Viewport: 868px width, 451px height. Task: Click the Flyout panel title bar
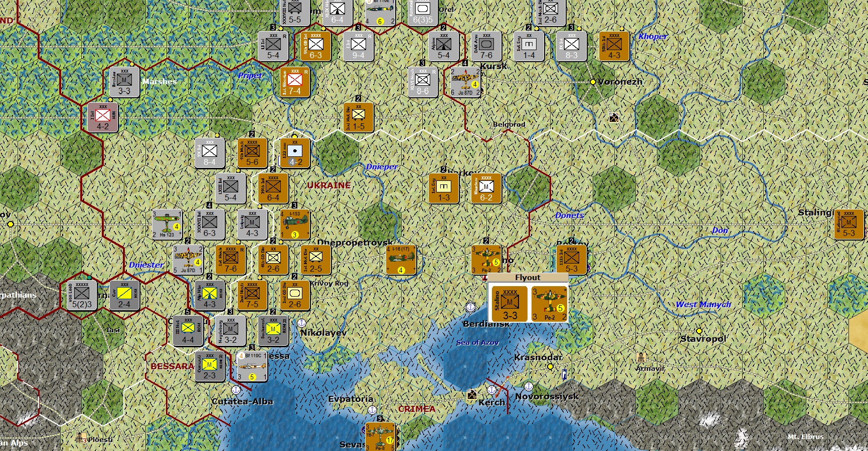(528, 278)
